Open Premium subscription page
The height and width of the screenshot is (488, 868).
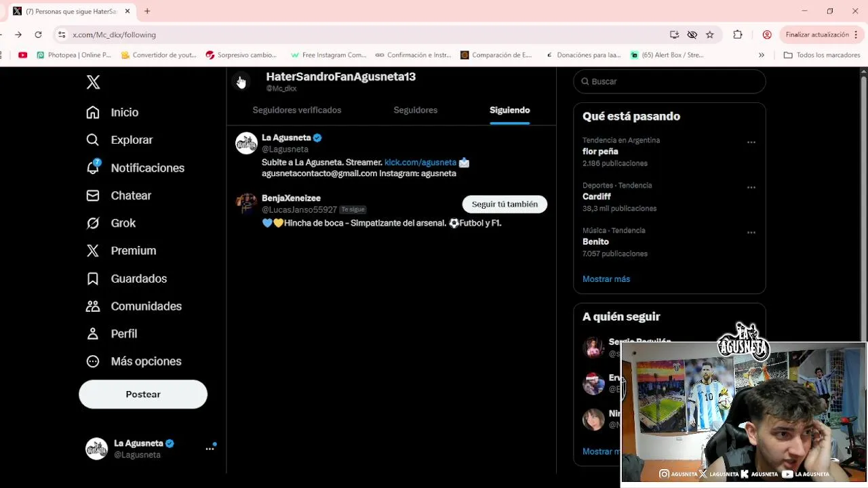(x=121, y=251)
